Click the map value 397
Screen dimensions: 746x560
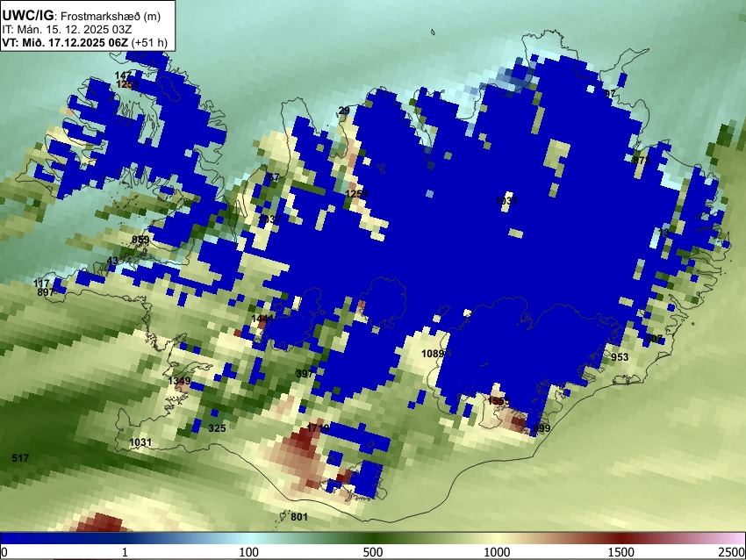305,374
